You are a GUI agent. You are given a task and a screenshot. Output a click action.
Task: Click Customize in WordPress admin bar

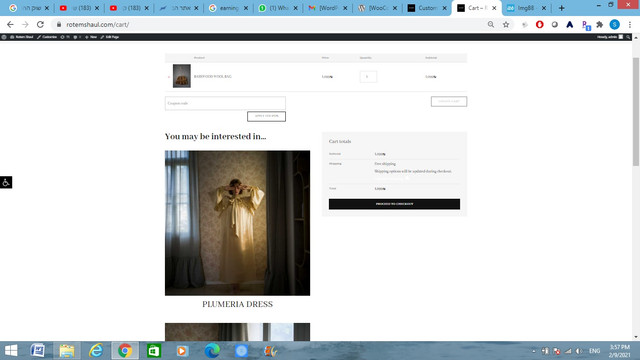point(47,37)
